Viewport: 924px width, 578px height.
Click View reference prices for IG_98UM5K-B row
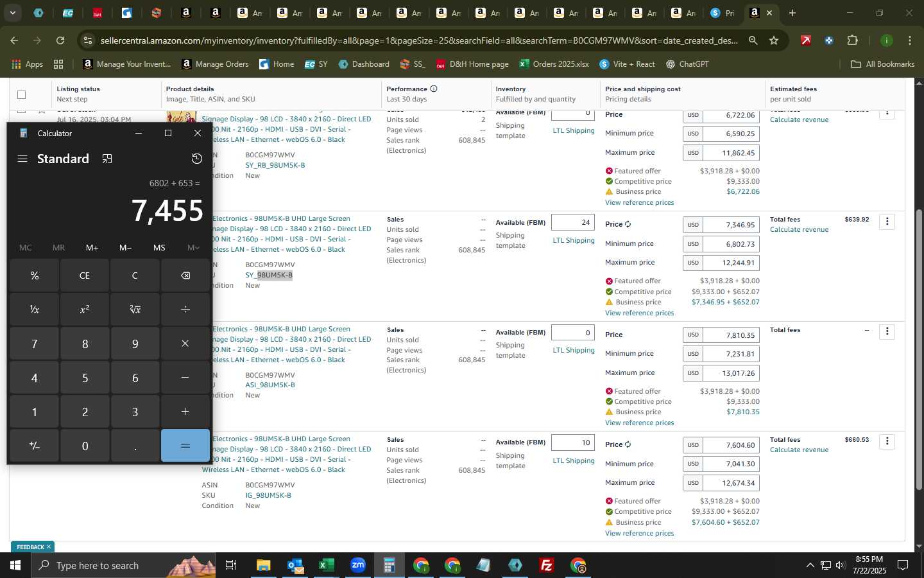639,533
